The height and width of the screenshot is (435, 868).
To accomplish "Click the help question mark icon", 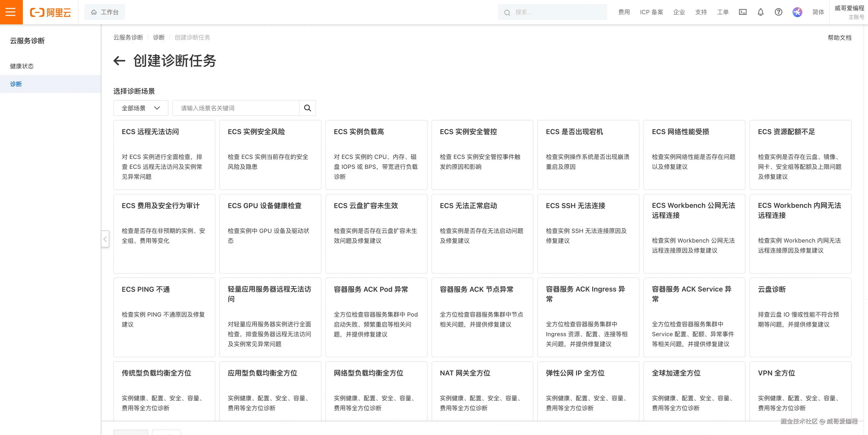I will [x=778, y=12].
